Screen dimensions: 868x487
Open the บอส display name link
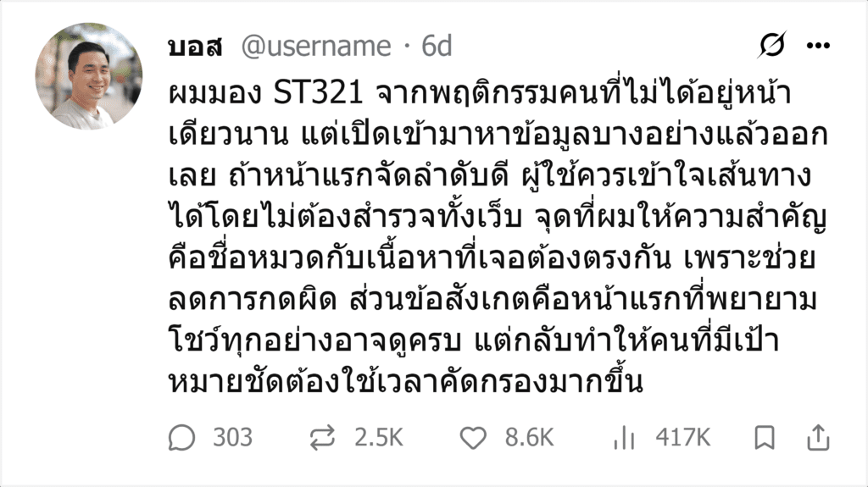click(196, 46)
